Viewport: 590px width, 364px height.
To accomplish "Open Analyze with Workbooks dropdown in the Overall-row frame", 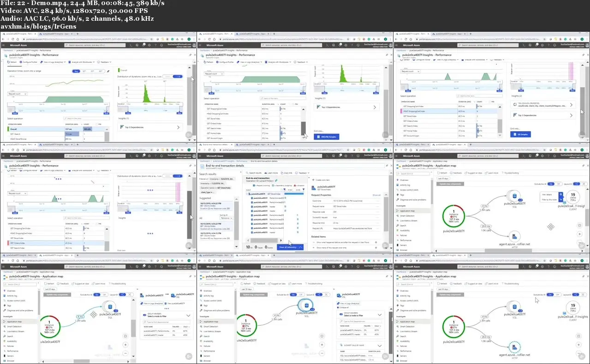I will pos(81,62).
